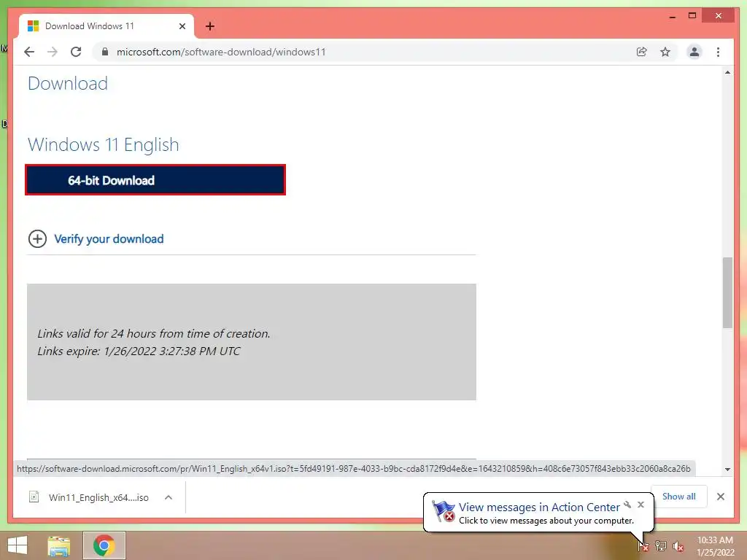Minimize the Chrome window

672,16
